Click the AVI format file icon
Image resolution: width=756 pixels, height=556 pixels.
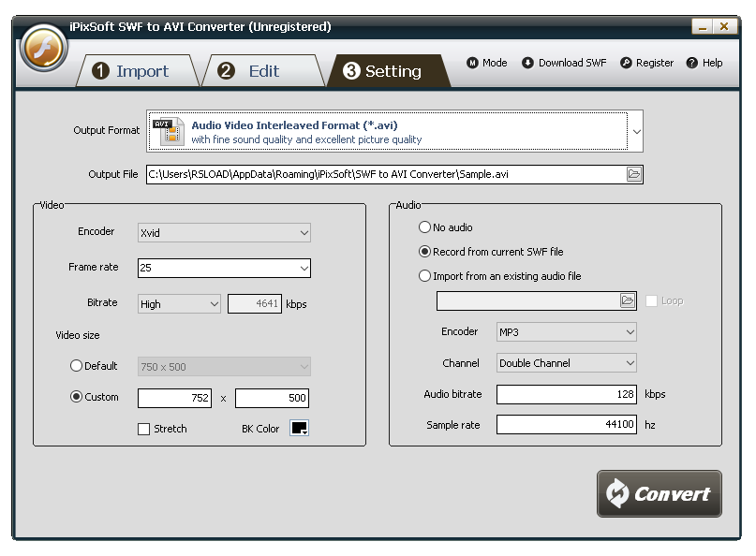pos(169,132)
